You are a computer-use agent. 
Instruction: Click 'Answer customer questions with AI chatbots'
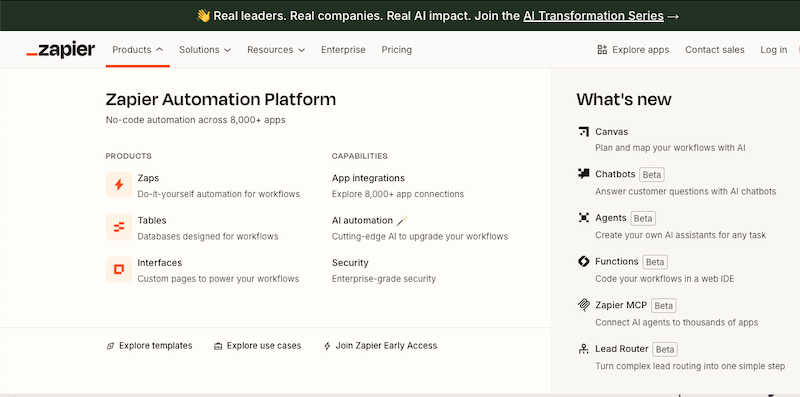(686, 191)
